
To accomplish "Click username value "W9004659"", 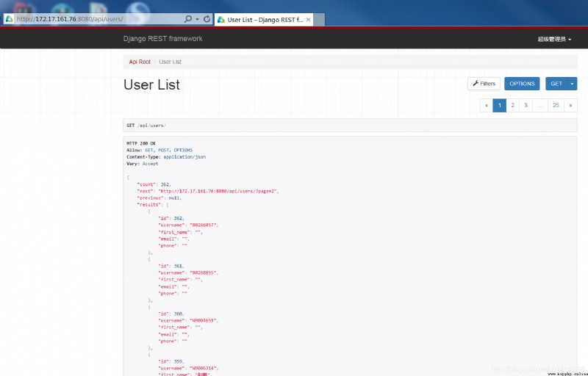I will pyautogui.click(x=204, y=321).
